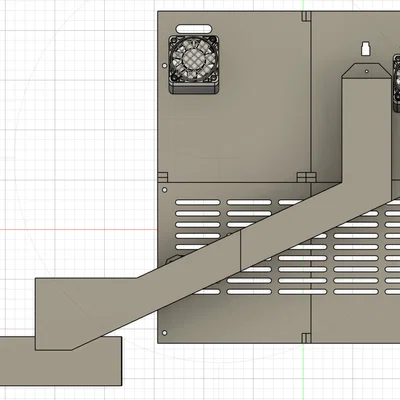
Task: Select the rectangular base block under the duct
Action: (61, 361)
